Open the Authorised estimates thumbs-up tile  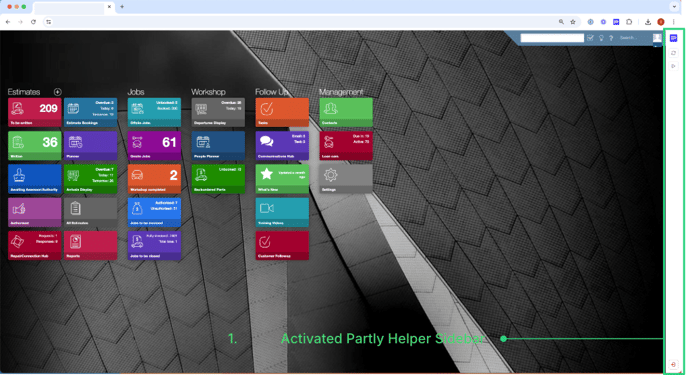35,212
